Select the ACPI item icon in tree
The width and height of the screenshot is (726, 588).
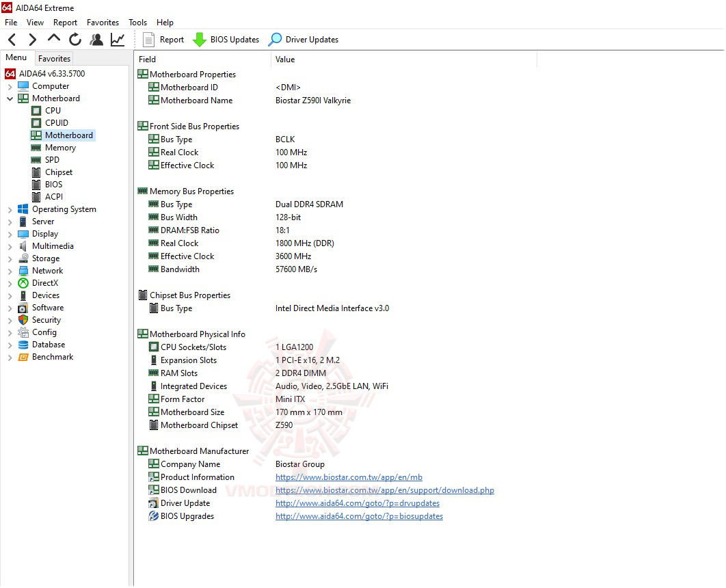coord(36,197)
